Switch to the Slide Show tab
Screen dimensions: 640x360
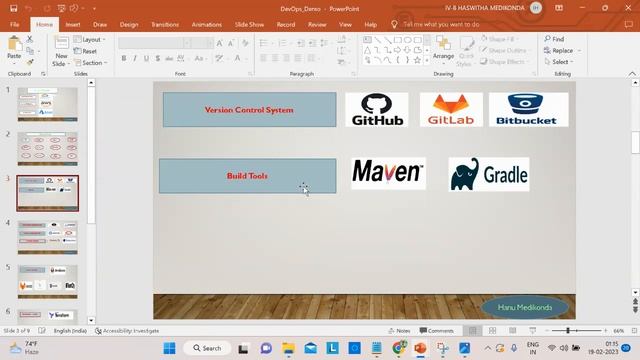point(249,24)
